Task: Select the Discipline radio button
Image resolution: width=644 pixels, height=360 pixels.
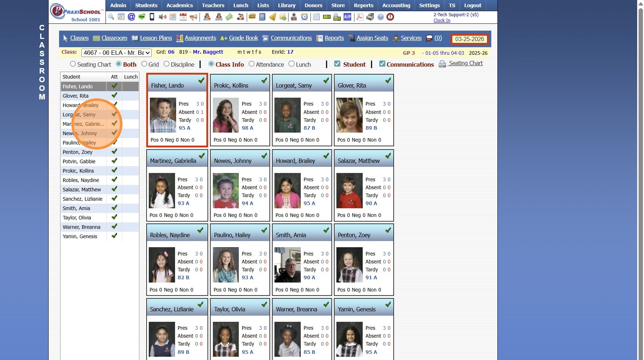Action: (167, 64)
